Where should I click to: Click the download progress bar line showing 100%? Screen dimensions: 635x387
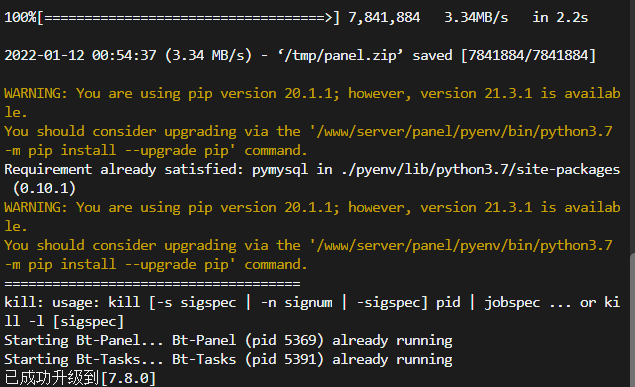point(296,17)
